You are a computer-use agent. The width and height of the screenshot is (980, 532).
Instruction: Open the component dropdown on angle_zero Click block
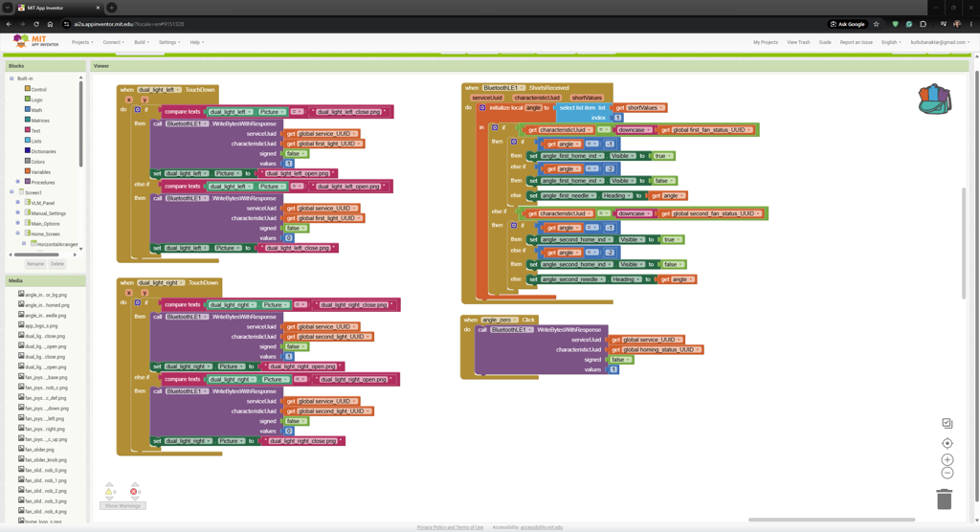point(499,320)
